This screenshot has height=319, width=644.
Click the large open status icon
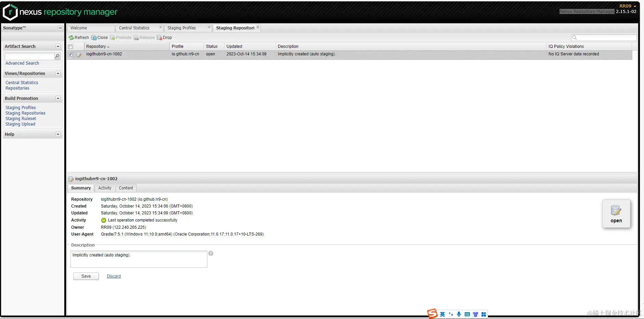pos(616,214)
